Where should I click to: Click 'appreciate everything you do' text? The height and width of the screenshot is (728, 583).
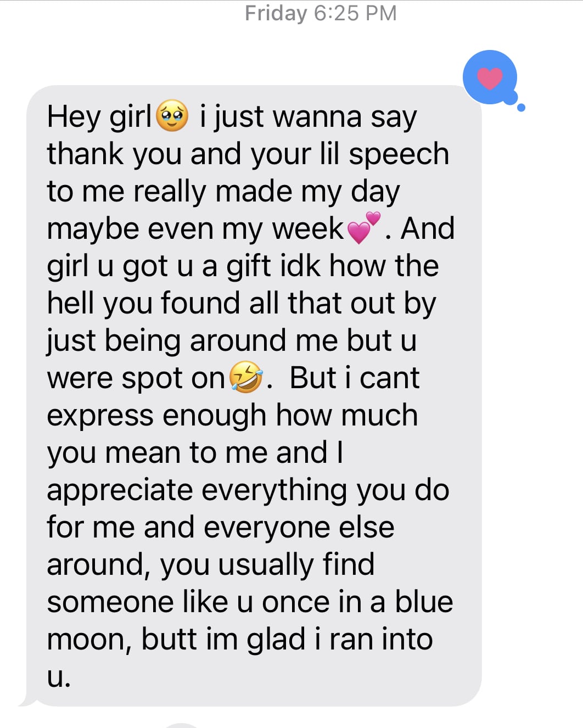pos(248,491)
